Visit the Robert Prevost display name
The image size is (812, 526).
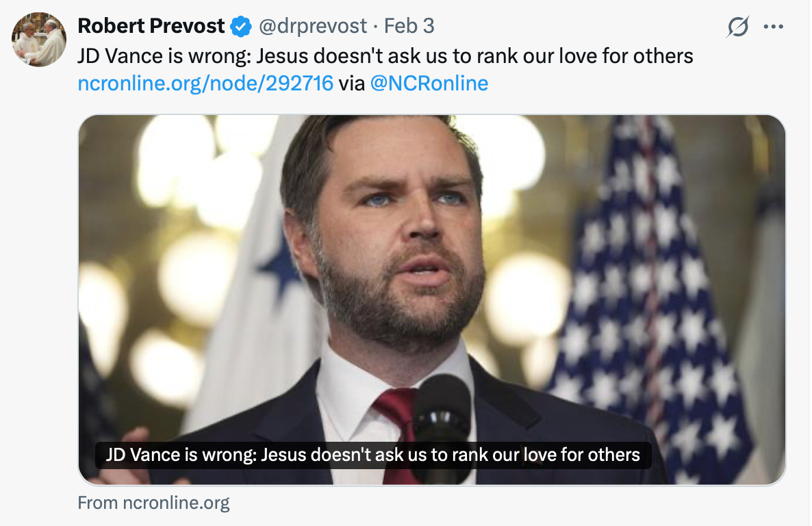click(x=151, y=26)
